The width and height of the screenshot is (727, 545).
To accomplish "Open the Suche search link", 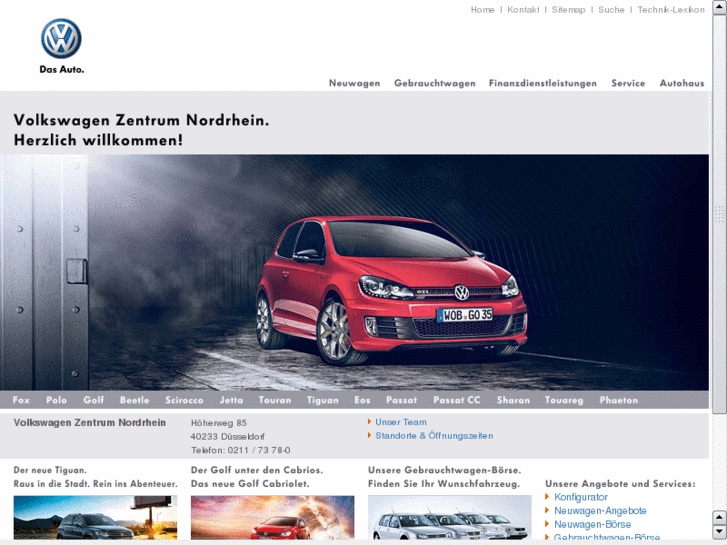I will (611, 10).
